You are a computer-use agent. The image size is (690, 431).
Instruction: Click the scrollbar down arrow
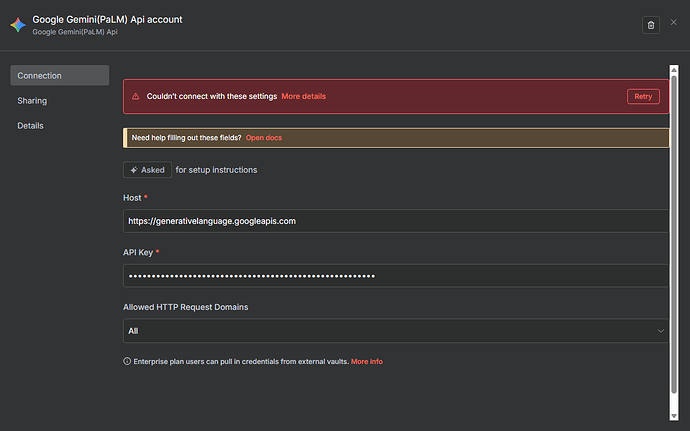(x=673, y=415)
